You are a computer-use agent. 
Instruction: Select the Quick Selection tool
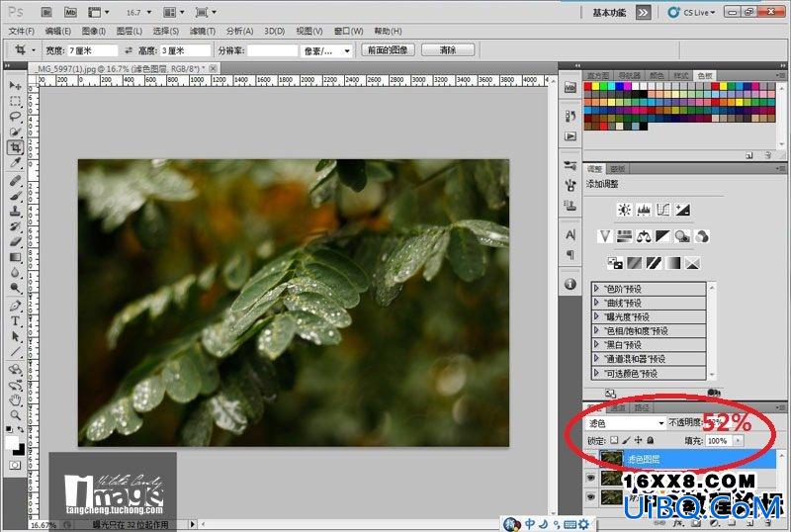[15, 132]
